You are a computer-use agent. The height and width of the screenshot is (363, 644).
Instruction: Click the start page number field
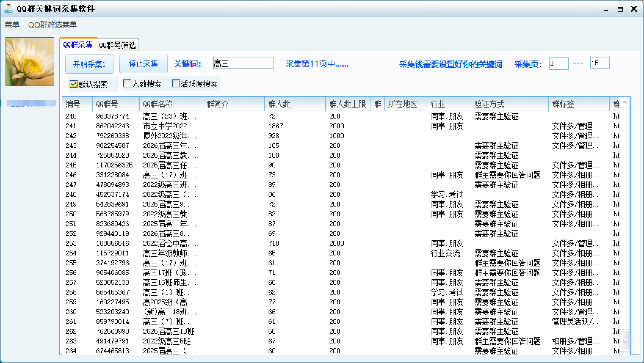coord(559,64)
